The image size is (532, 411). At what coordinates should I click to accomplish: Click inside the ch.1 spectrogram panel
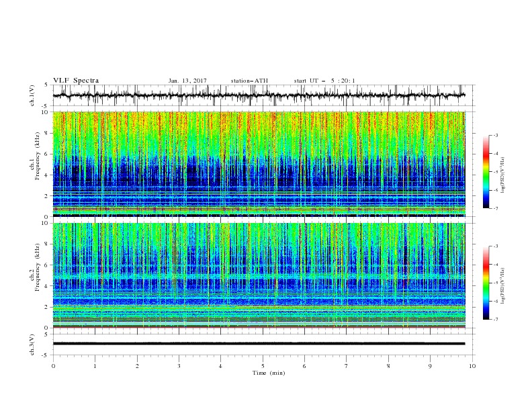259,164
